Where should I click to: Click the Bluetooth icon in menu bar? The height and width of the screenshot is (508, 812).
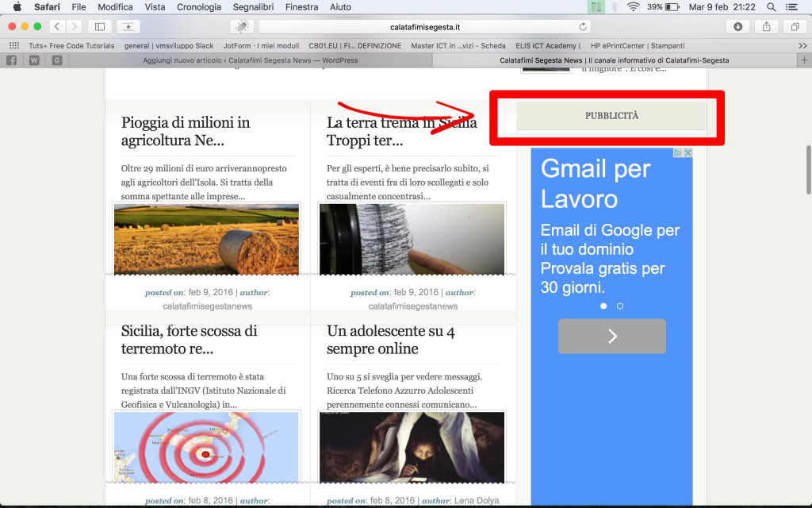pyautogui.click(x=615, y=6)
